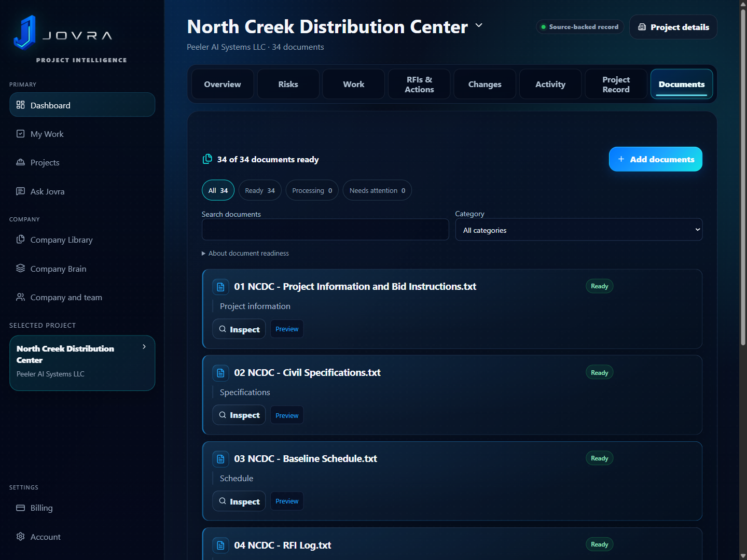Inspect 03 NCDC Baseline Schedule document

pyautogui.click(x=239, y=501)
